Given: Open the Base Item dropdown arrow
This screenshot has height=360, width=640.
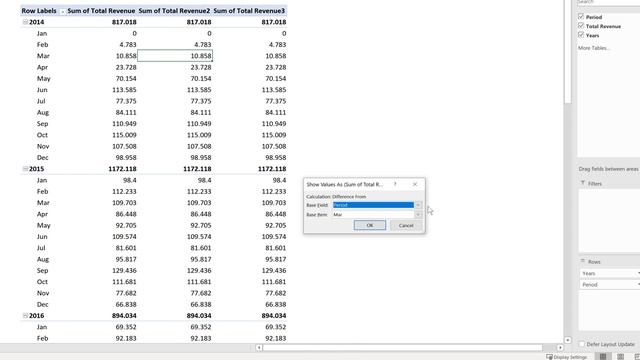Looking at the screenshot, I should click(418, 214).
